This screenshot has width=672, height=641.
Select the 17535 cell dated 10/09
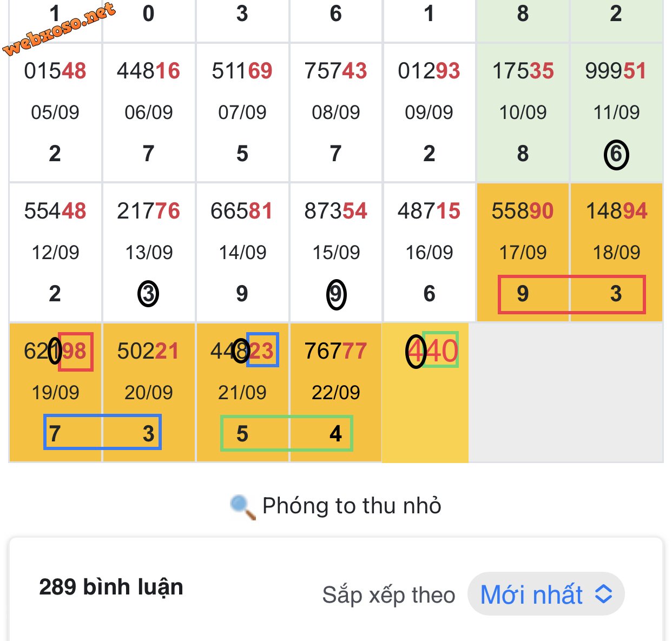[x=523, y=113]
